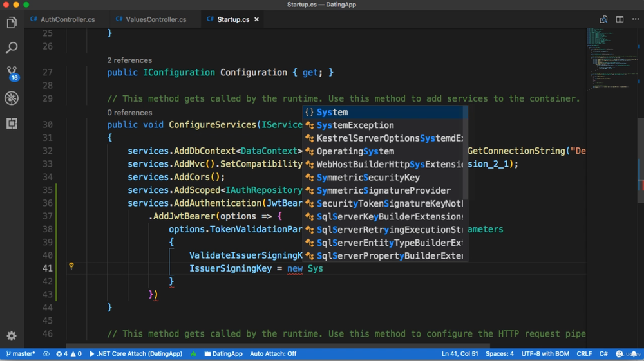
Task: Open the Explorer view in activity bar
Action: coord(12,23)
